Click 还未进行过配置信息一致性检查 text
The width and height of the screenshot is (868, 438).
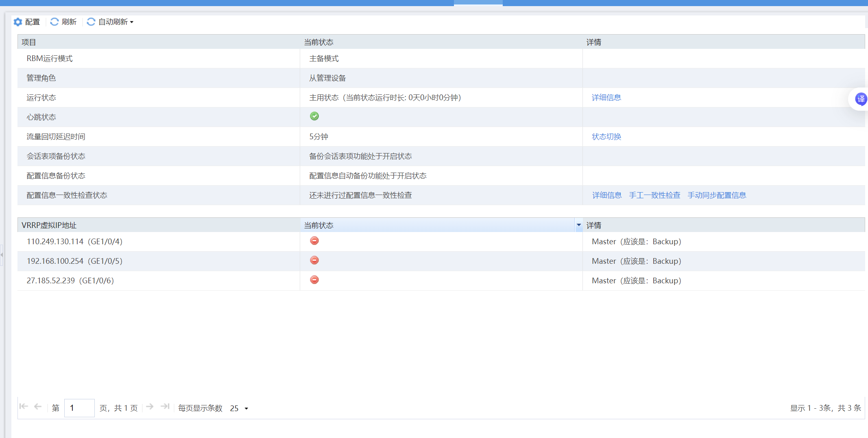[360, 195]
